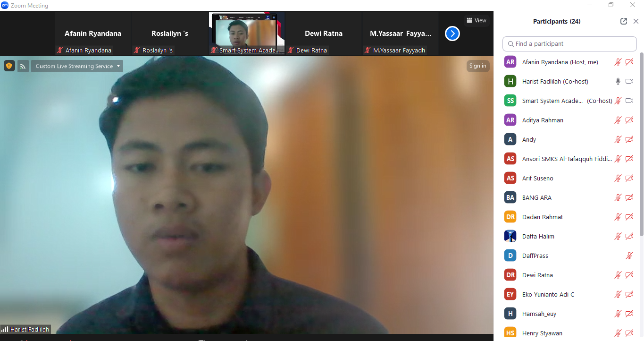Click Eko Yunianto muted microphone icon
This screenshot has height=341, width=644.
point(618,294)
